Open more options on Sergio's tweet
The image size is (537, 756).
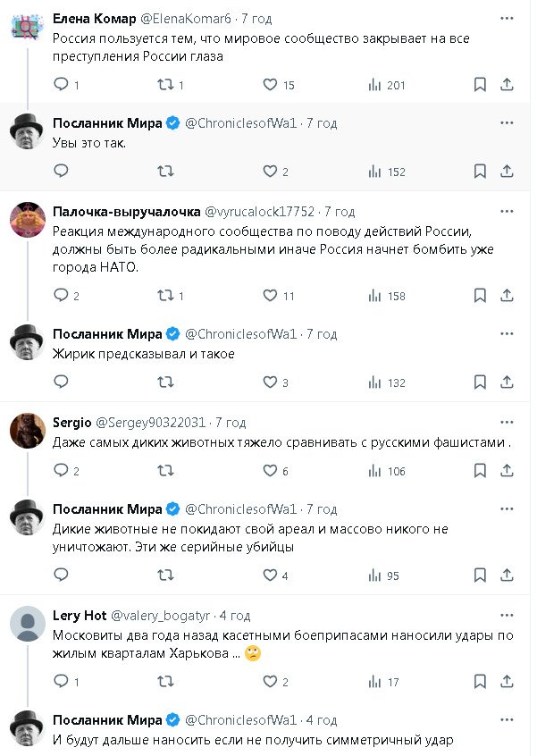[507, 423]
